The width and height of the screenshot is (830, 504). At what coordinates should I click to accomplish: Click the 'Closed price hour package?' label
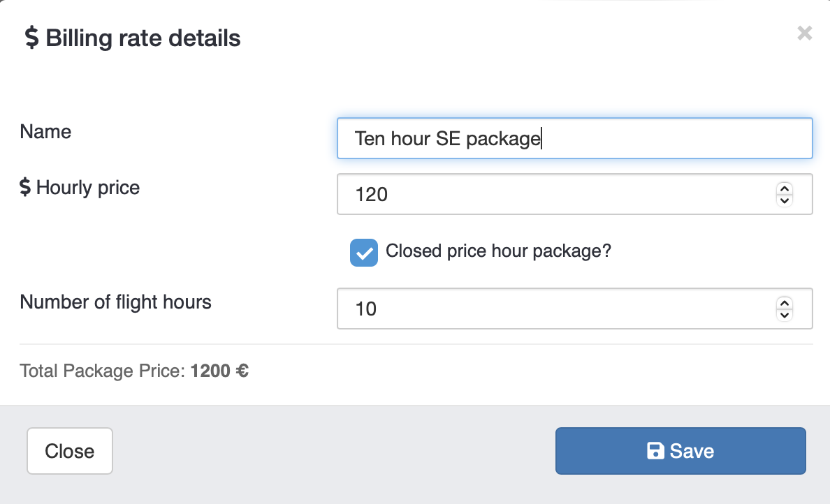[498, 251]
